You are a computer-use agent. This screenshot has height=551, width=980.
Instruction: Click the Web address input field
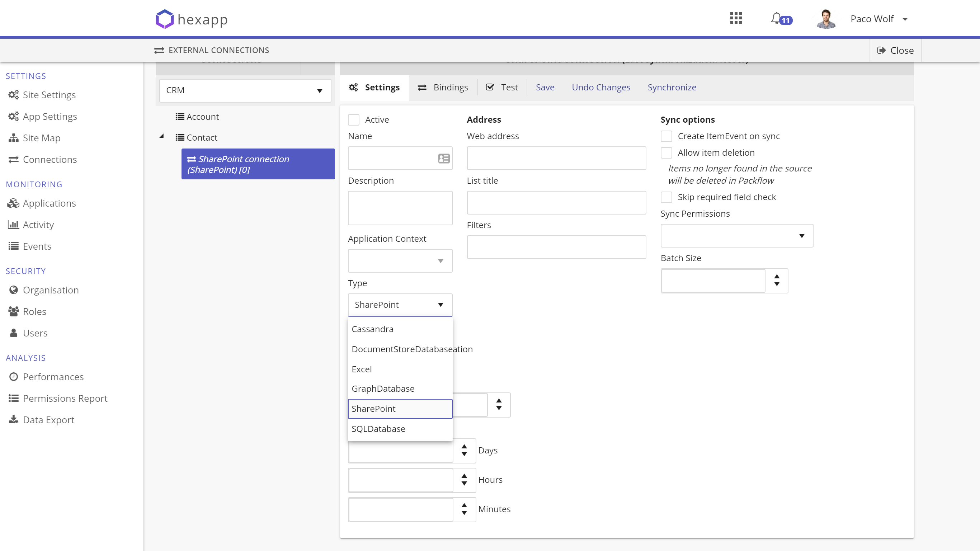[x=556, y=158]
